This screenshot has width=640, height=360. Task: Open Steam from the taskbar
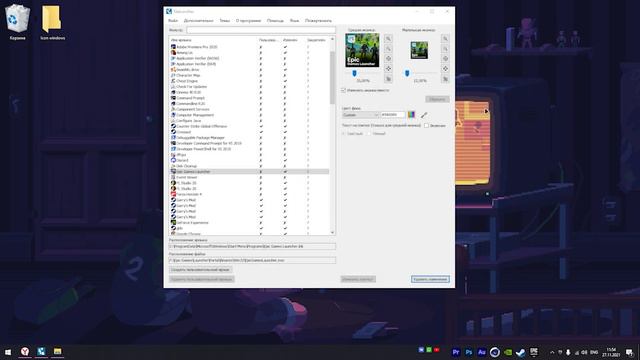tap(520, 352)
